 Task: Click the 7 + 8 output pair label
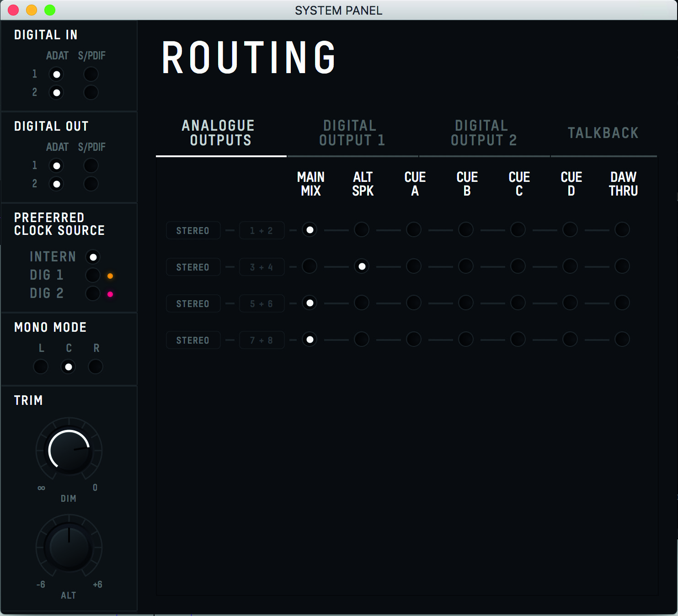coord(262,340)
